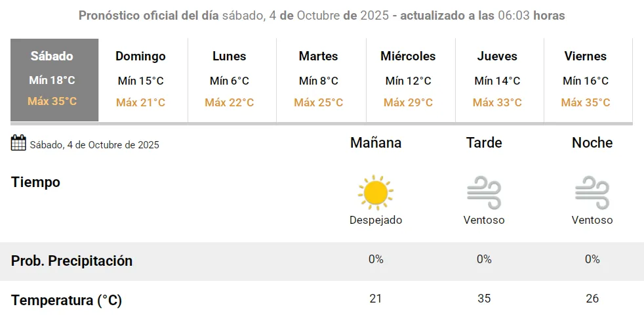Open the Lunes forecast tab
644x315 pixels.
click(x=230, y=79)
